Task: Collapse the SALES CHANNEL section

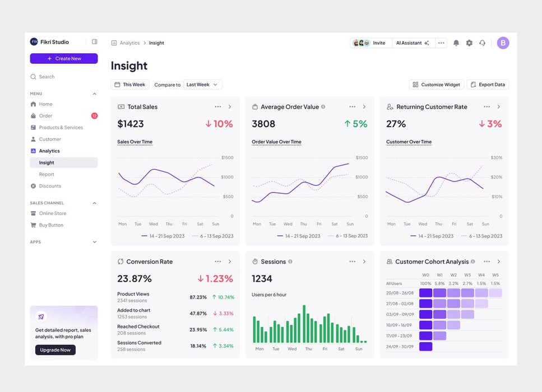Action: [94, 203]
